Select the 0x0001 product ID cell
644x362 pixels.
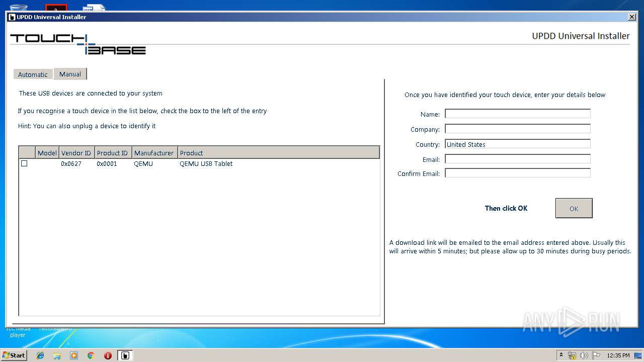(x=107, y=163)
